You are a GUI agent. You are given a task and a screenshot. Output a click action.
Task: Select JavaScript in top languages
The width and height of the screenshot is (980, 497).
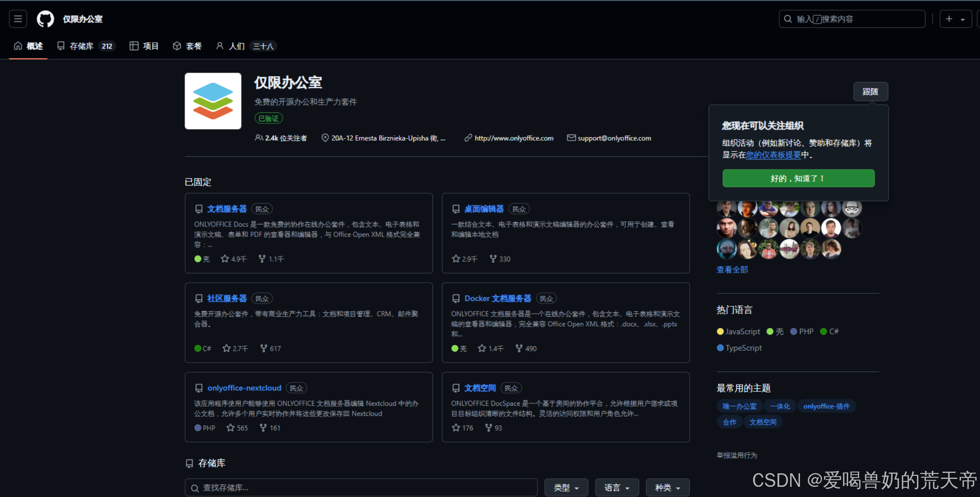739,332
